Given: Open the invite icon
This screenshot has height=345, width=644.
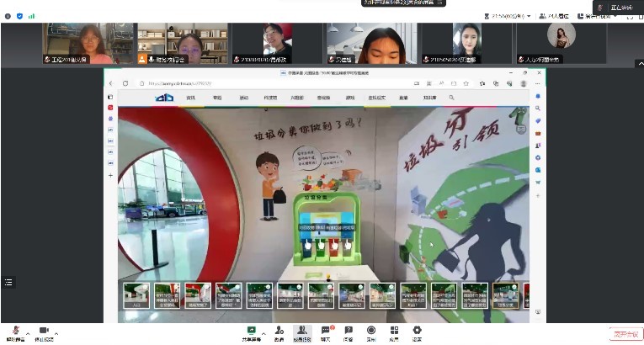Looking at the screenshot, I should click(x=278, y=331).
